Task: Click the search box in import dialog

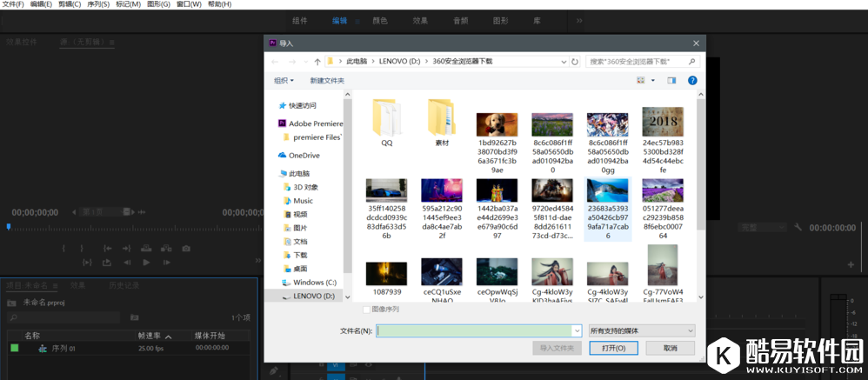Action: click(x=643, y=62)
